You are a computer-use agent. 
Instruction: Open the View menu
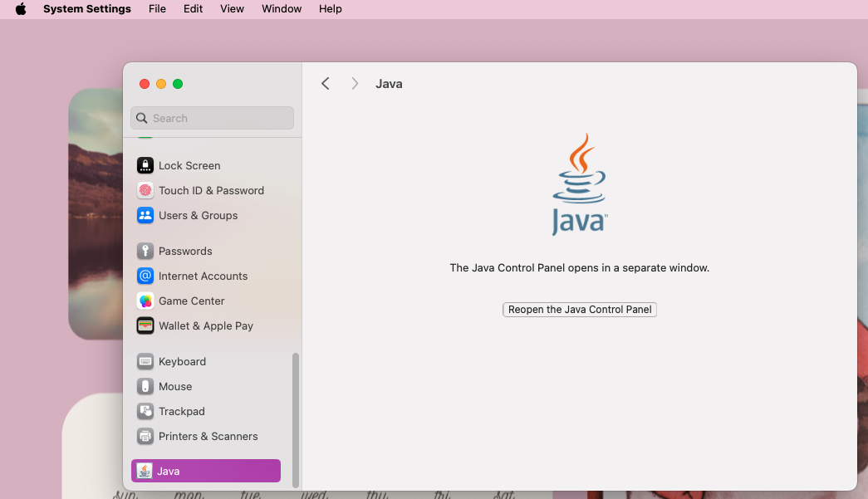click(232, 9)
